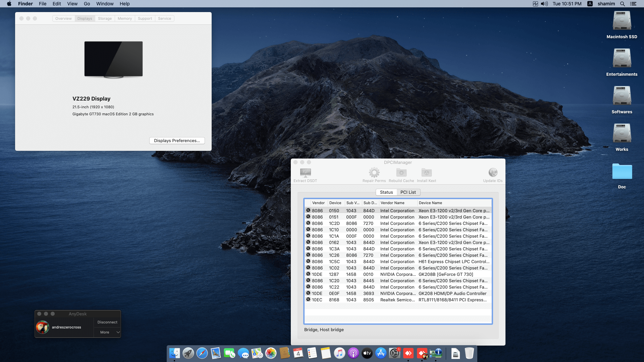
Task: Switch to Memory tab in About This Mac
Action: tap(125, 18)
